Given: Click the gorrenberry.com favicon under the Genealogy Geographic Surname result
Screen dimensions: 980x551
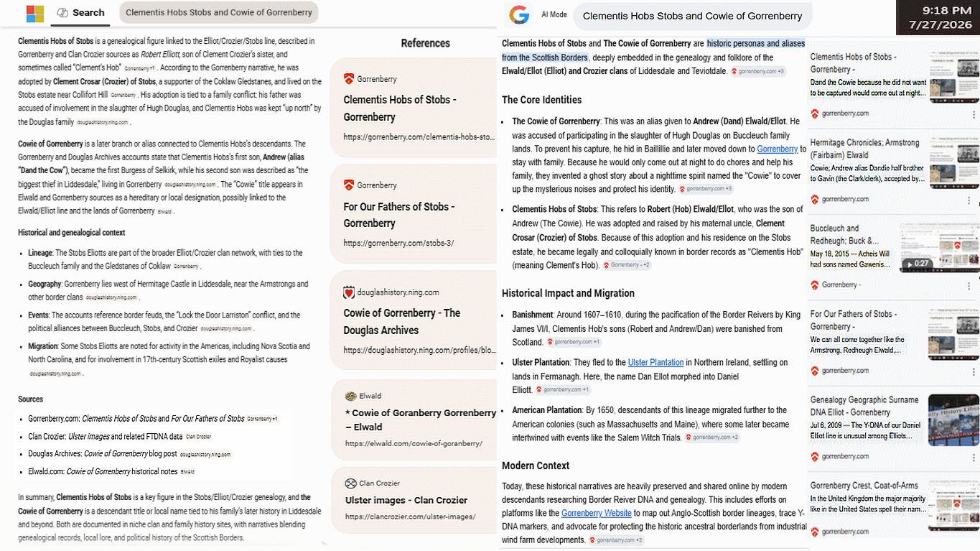Looking at the screenshot, I should (815, 456).
